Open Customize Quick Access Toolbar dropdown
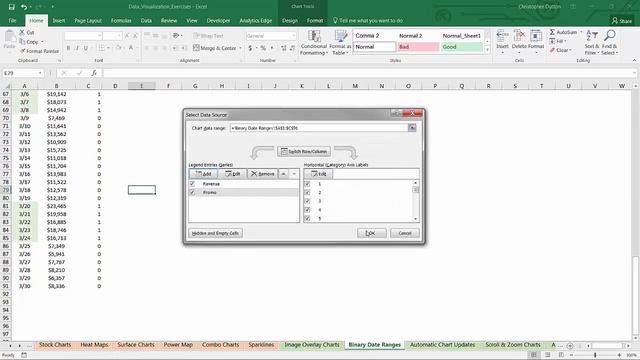Screen dimensions: 640x360 pos(53,7)
